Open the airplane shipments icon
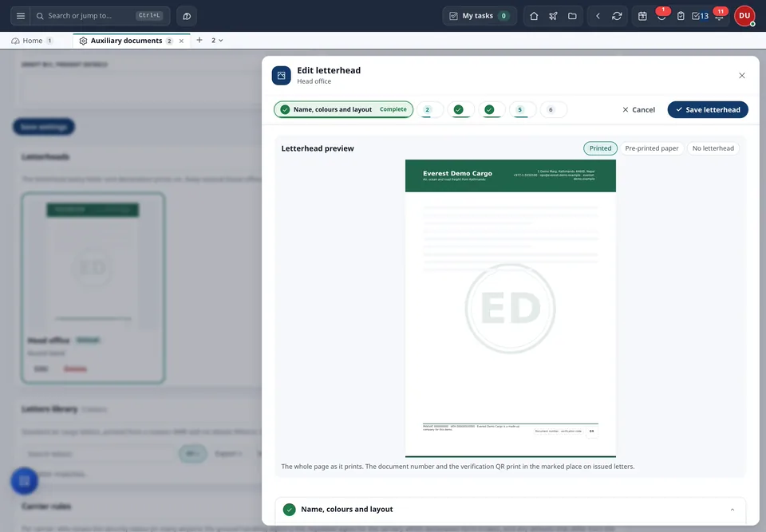Screen dimensions: 766x532 click(553, 16)
